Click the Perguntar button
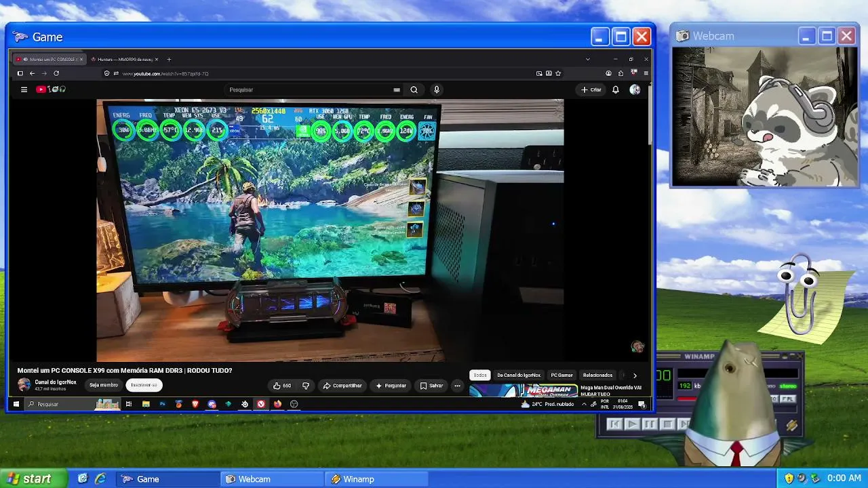 pyautogui.click(x=391, y=386)
